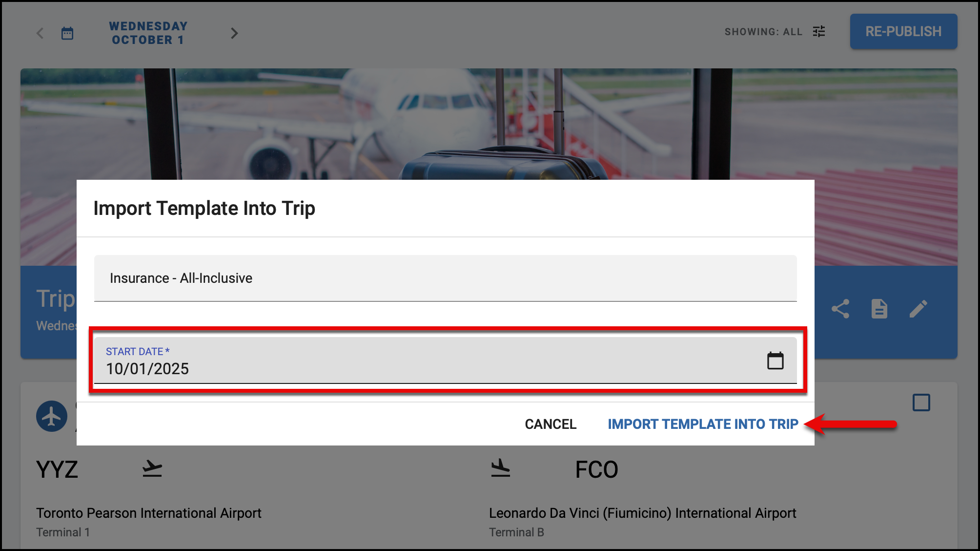
Task: Select the Wednesday October 1 date heading
Action: pyautogui.click(x=148, y=33)
